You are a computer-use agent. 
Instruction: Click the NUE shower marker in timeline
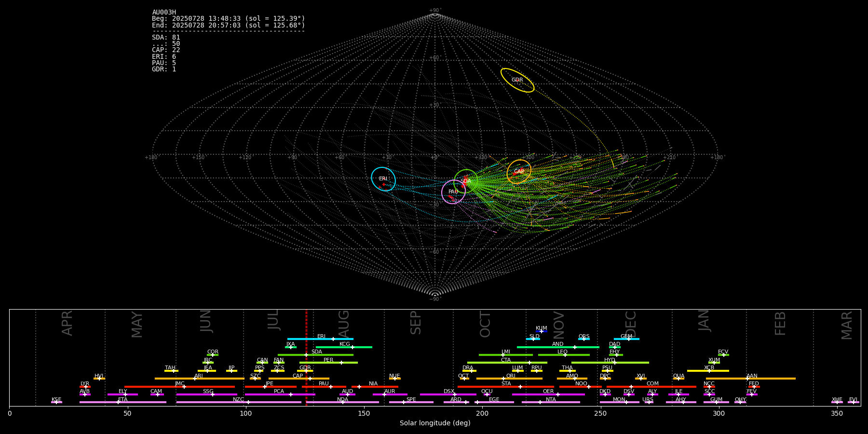(x=395, y=379)
